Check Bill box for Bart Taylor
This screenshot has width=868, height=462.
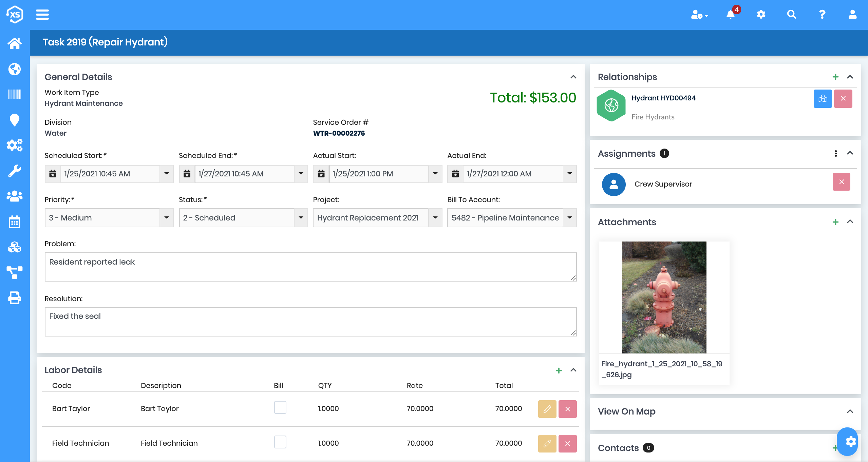(x=280, y=407)
